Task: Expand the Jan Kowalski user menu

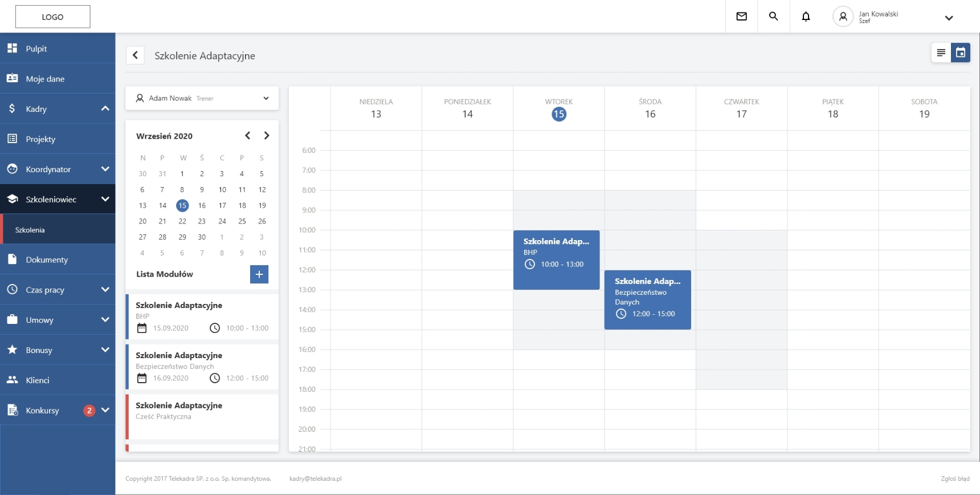Action: click(949, 18)
